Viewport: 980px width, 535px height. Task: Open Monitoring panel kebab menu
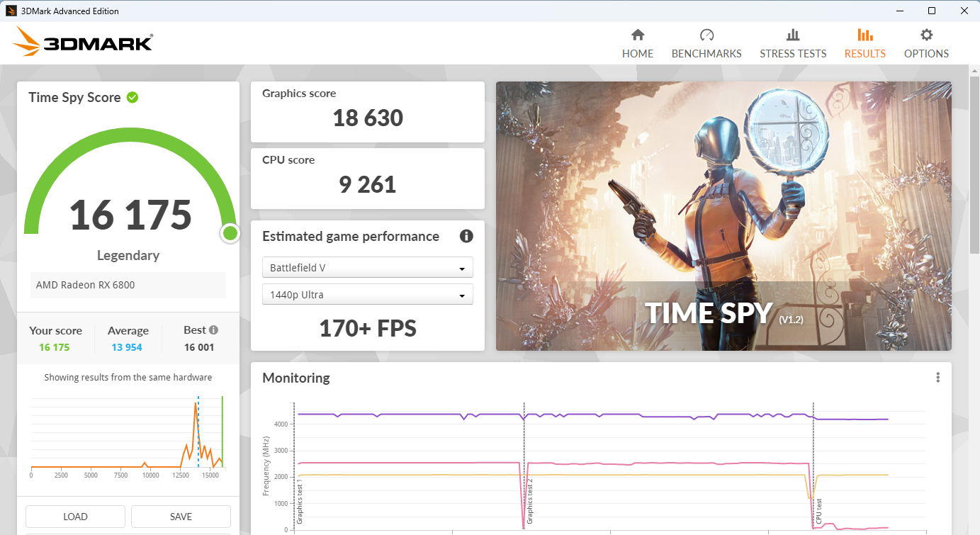(x=937, y=378)
